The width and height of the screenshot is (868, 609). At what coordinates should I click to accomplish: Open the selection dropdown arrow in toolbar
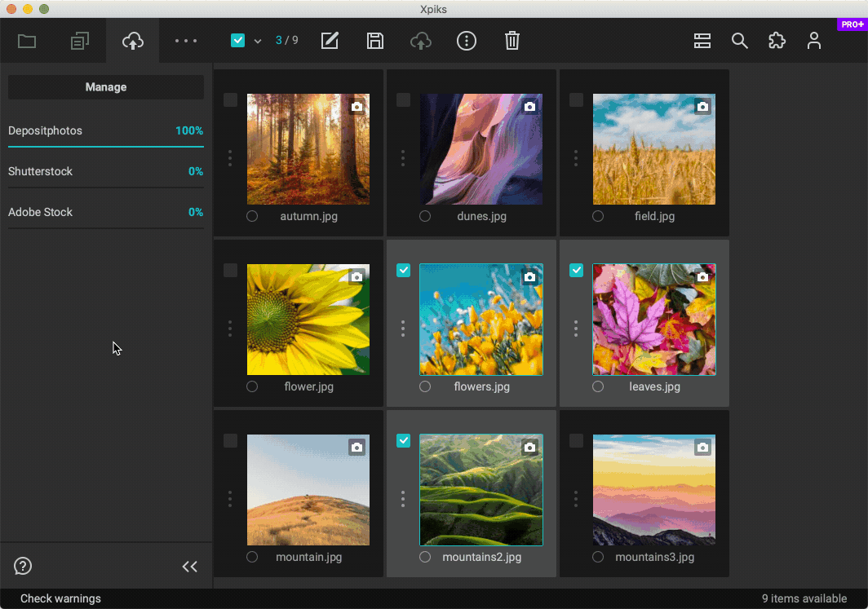coord(258,41)
